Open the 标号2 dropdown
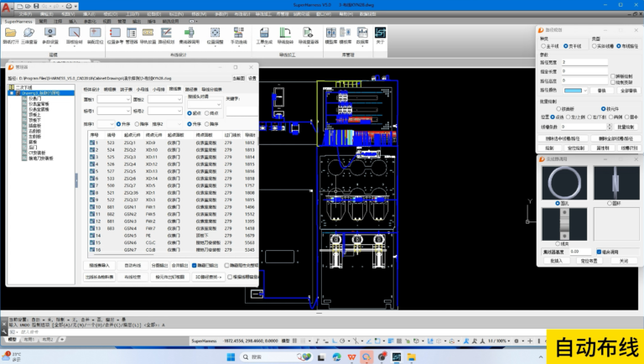This screenshot has height=364, width=644. 164,111
